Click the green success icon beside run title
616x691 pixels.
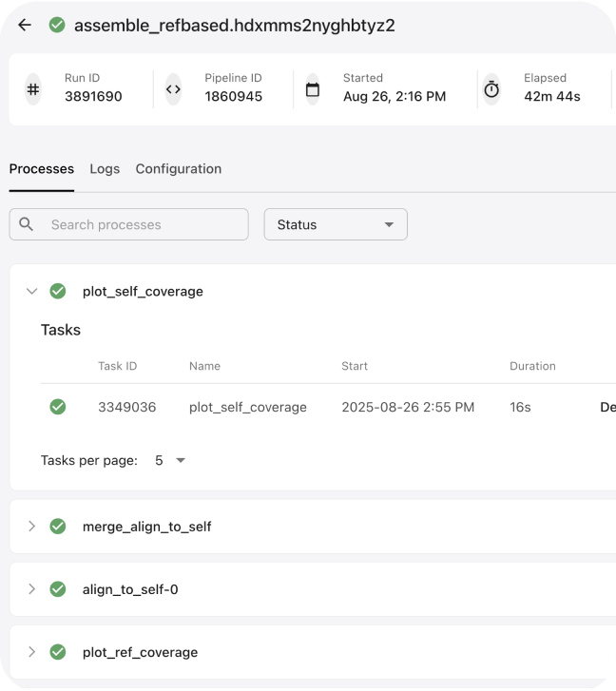click(57, 25)
